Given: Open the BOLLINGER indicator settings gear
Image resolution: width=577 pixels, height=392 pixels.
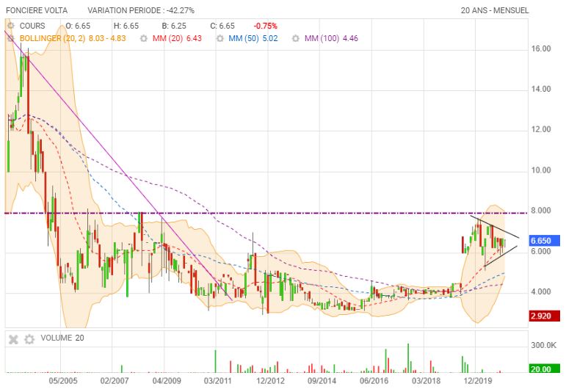Looking at the screenshot, I should [x=11, y=38].
